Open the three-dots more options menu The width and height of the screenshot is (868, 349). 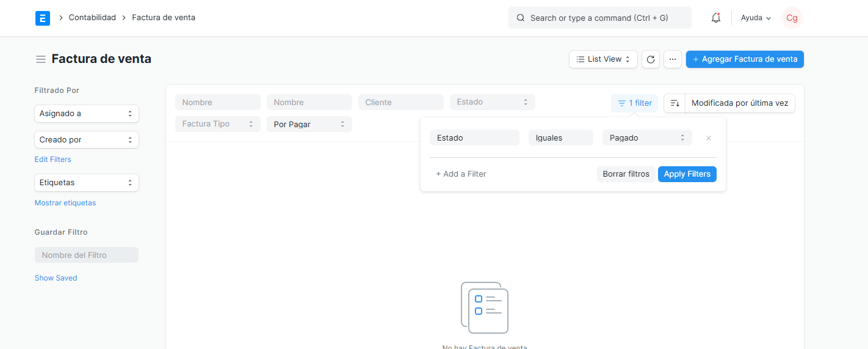(673, 59)
